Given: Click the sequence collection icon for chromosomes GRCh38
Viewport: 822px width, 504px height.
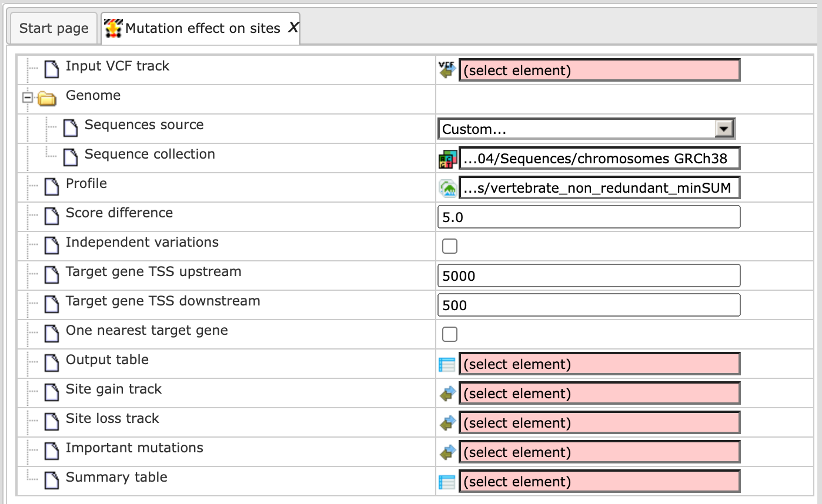Looking at the screenshot, I should [447, 159].
